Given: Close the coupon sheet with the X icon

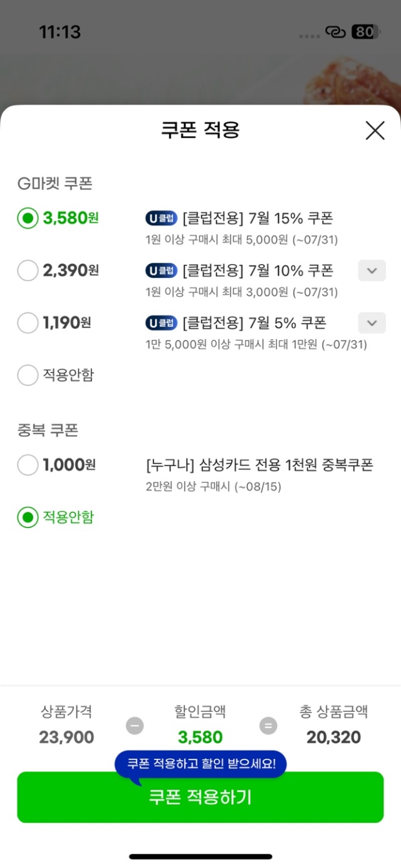Looking at the screenshot, I should click(375, 130).
